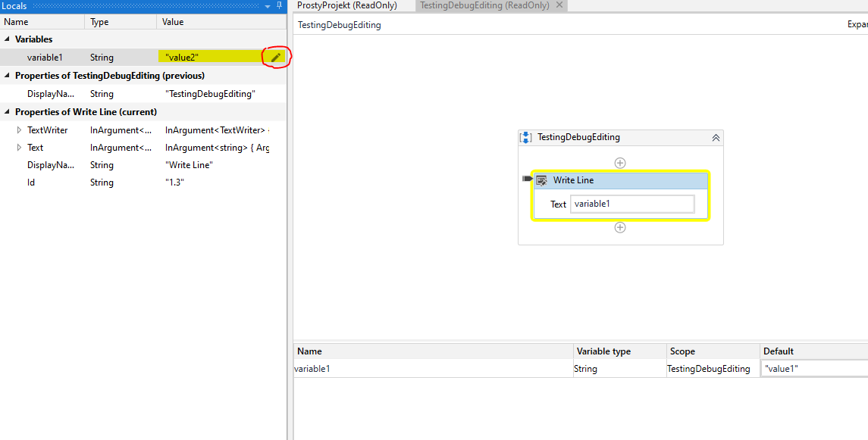868x440 pixels.
Task: Click the Text input containing variable1
Action: click(631, 204)
